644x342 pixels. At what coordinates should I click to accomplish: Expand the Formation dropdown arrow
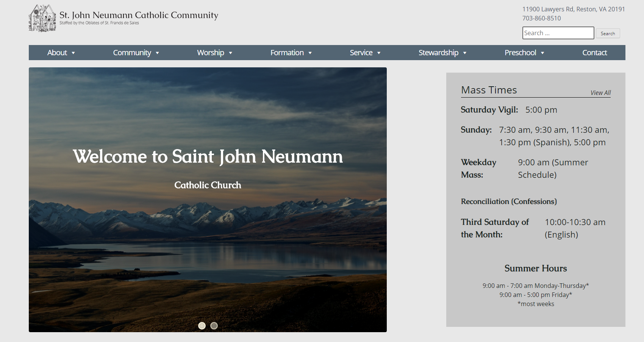point(310,53)
